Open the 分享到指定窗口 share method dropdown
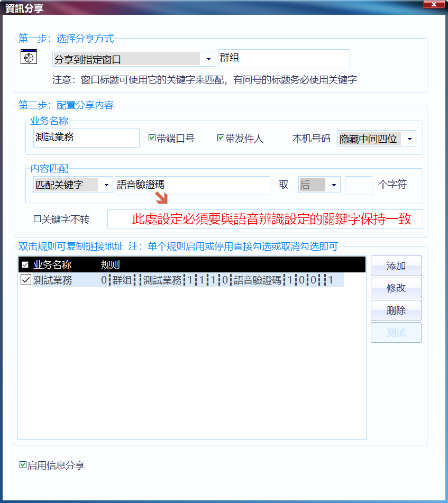The image size is (448, 503). click(x=208, y=59)
